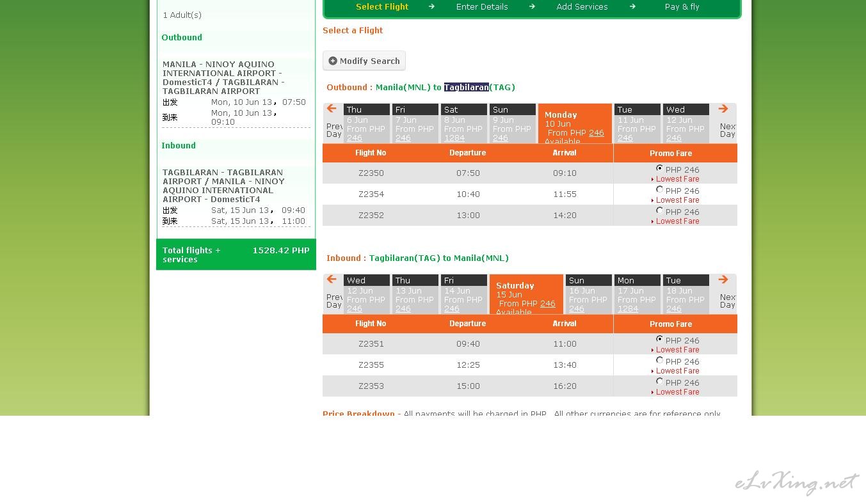This screenshot has height=504, width=866.
Task: Click flight number Z2350
Action: point(371,173)
